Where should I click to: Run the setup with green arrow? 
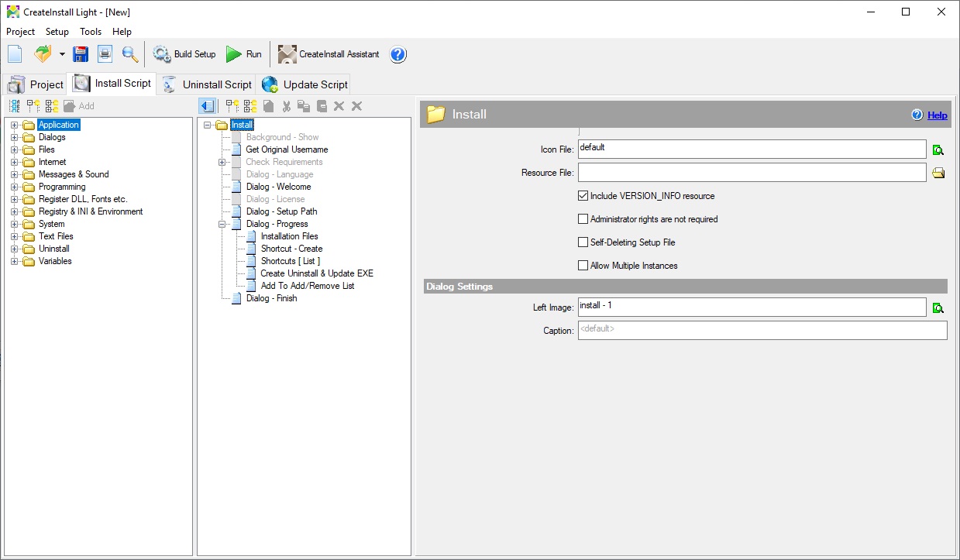pyautogui.click(x=244, y=54)
